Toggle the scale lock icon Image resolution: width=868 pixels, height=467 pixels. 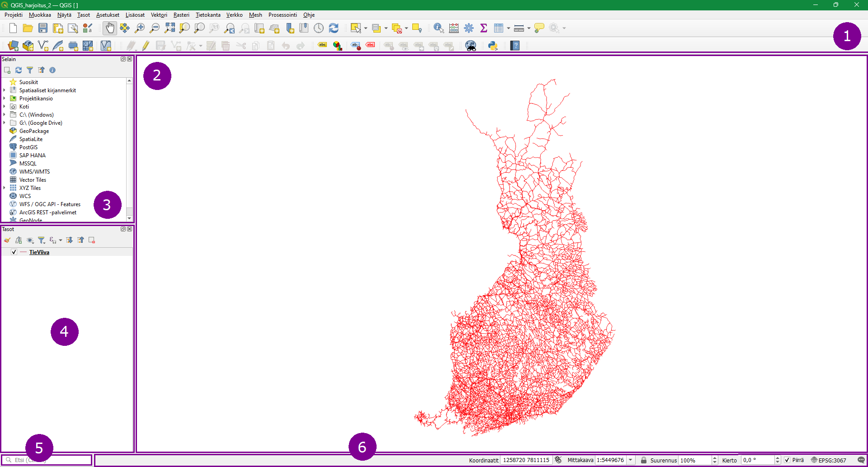[x=644, y=460]
